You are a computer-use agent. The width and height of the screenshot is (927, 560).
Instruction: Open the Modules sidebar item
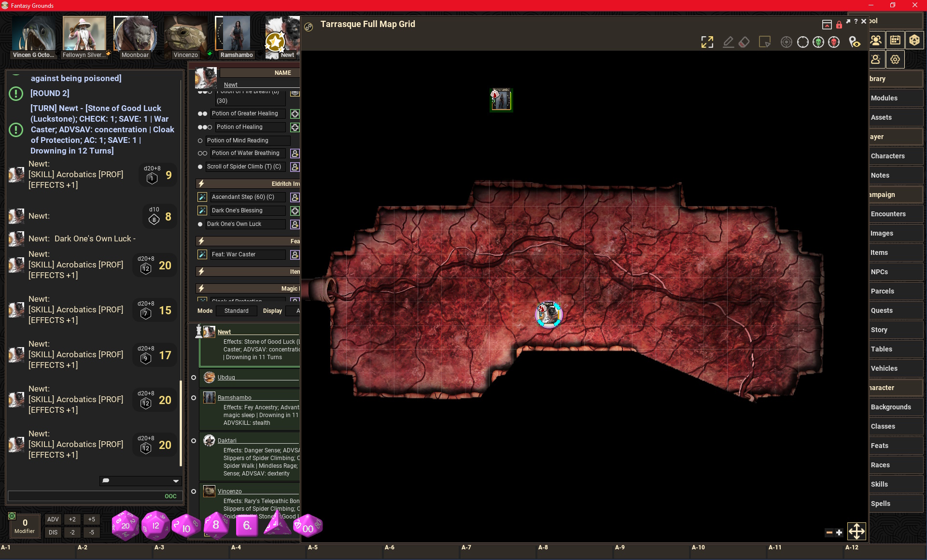[x=896, y=98]
